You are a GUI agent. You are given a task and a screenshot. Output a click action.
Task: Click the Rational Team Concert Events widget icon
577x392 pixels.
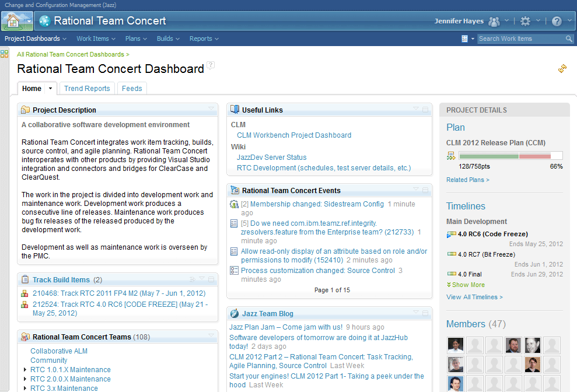(235, 190)
